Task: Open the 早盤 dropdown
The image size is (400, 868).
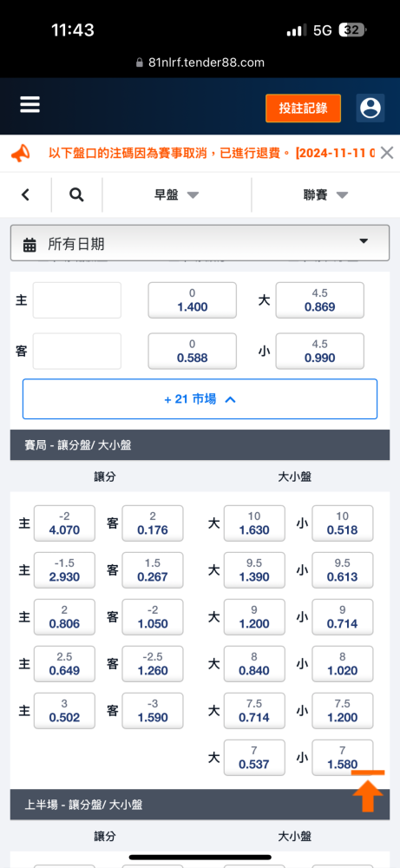Action: click(176, 194)
